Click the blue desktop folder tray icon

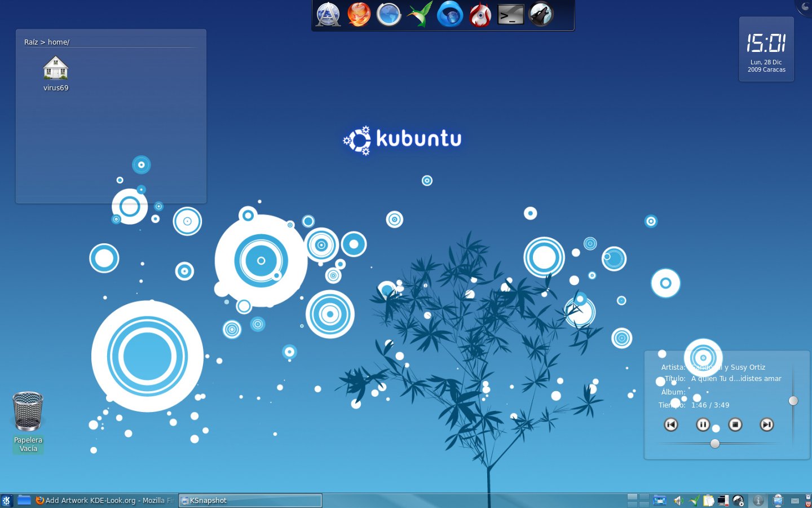(x=660, y=501)
